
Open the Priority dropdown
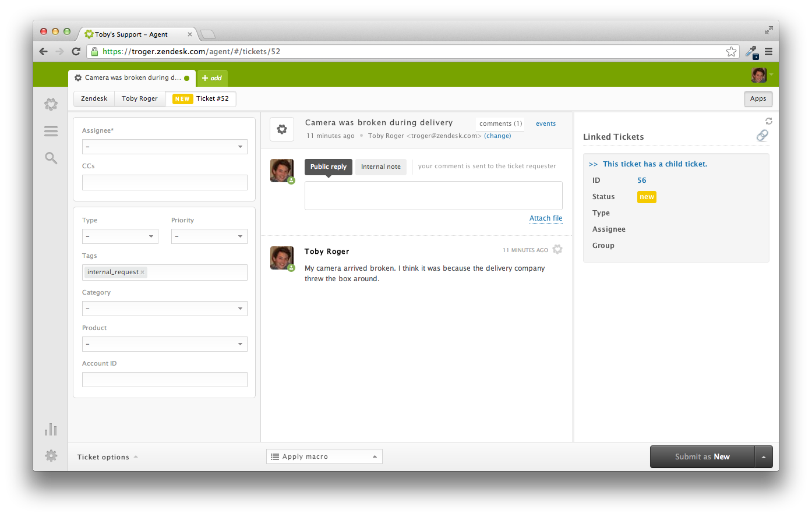[x=209, y=236]
